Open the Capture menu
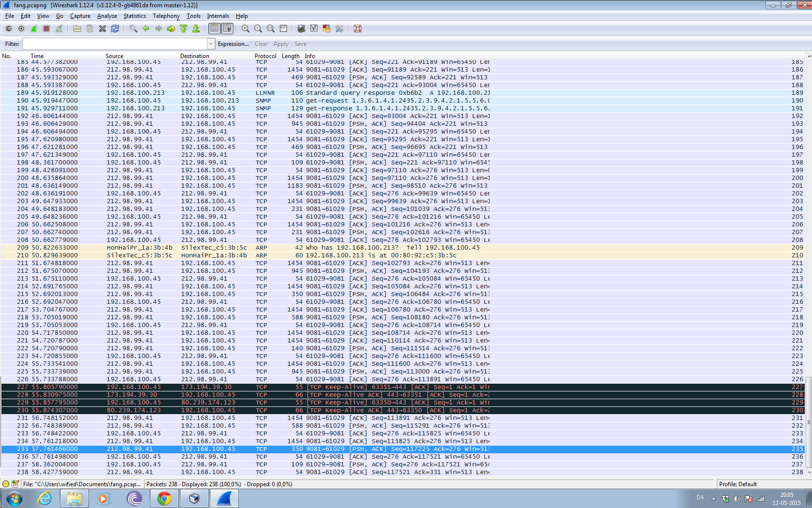This screenshot has height=508, width=812. pos(80,16)
